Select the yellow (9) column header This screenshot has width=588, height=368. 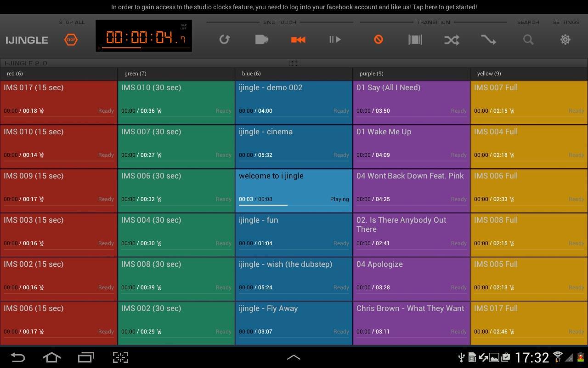[529, 74]
